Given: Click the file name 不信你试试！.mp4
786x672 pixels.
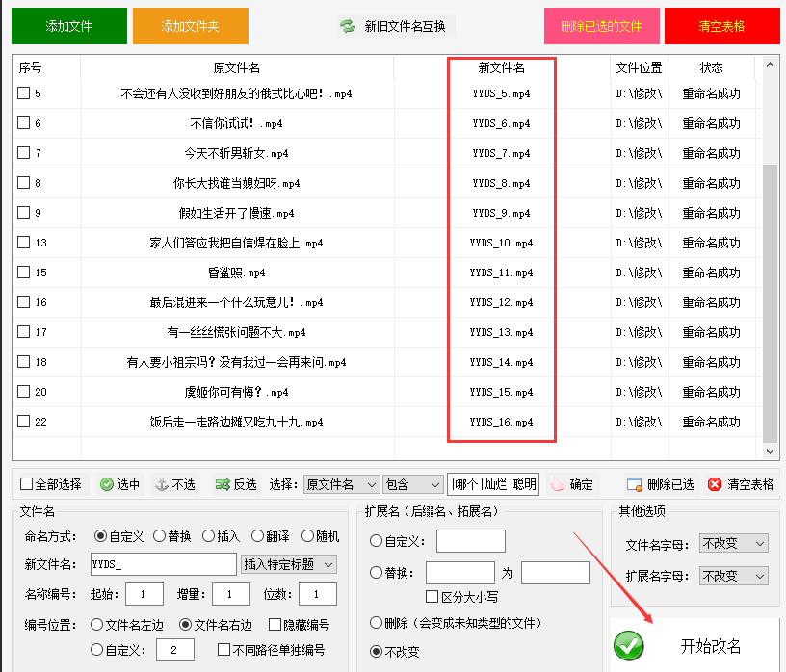Looking at the screenshot, I should (x=237, y=123).
